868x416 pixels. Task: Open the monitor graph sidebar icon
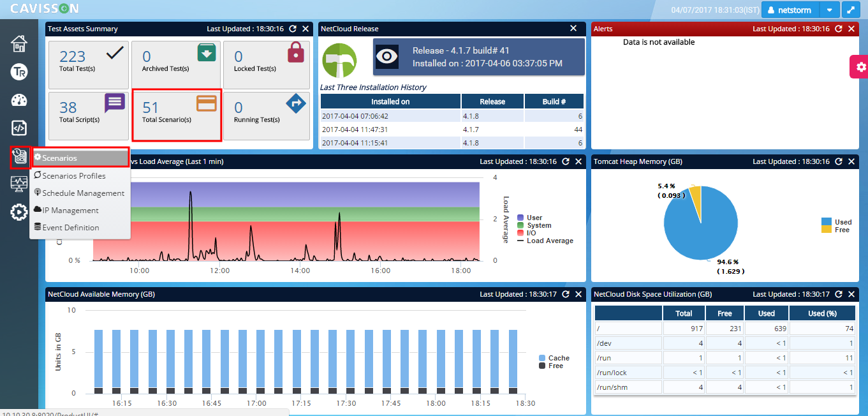19,184
